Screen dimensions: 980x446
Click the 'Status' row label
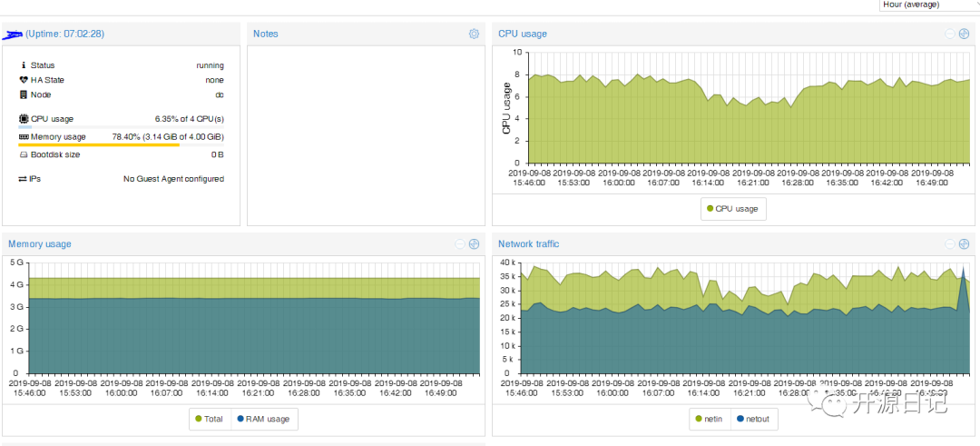[43, 65]
